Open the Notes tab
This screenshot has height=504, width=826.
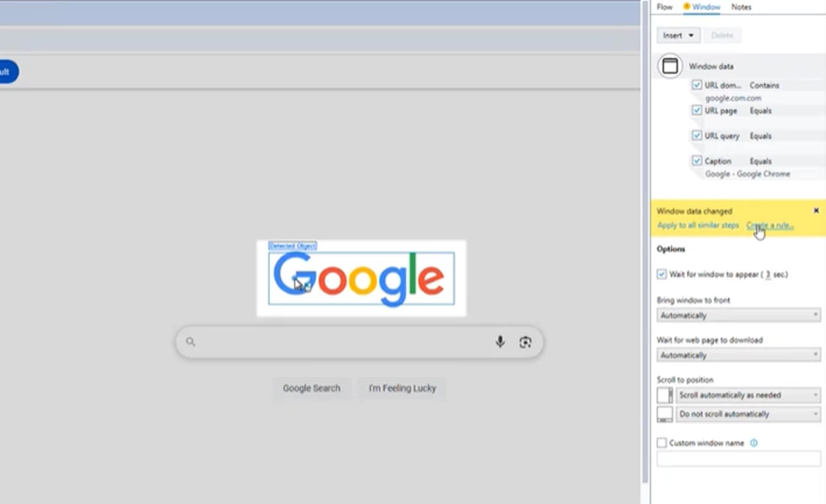pyautogui.click(x=741, y=7)
